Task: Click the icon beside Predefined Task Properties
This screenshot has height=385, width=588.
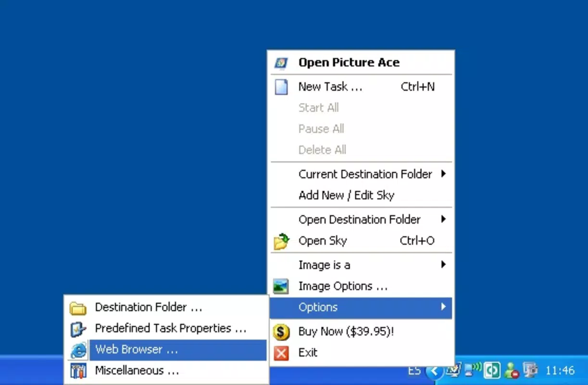Action: point(78,329)
